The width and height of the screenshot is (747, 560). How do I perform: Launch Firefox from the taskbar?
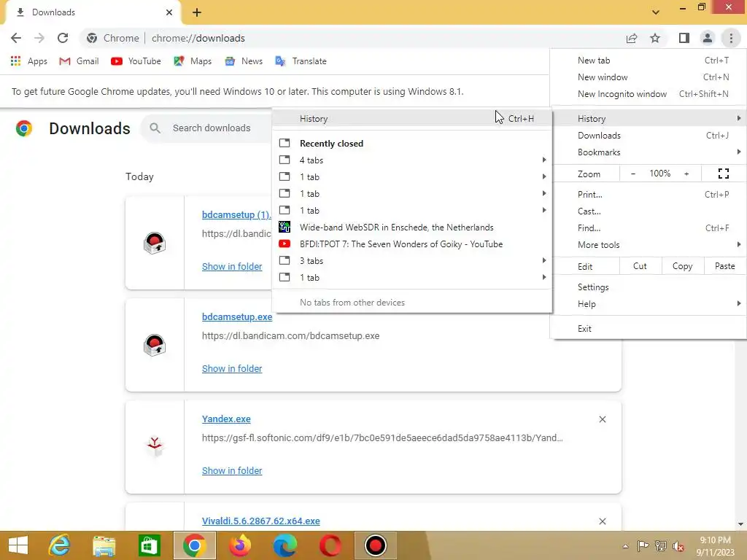239,545
